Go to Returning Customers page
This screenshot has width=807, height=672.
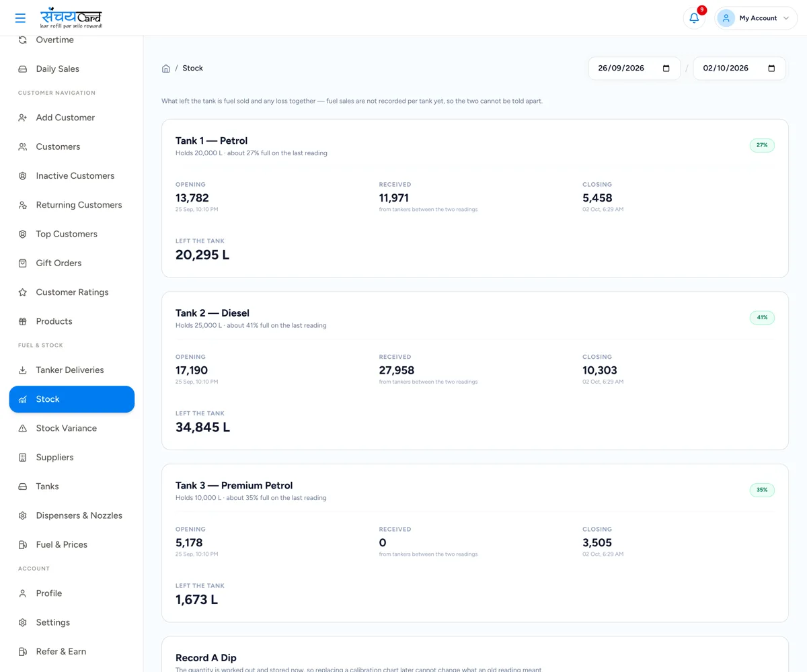tap(72, 205)
